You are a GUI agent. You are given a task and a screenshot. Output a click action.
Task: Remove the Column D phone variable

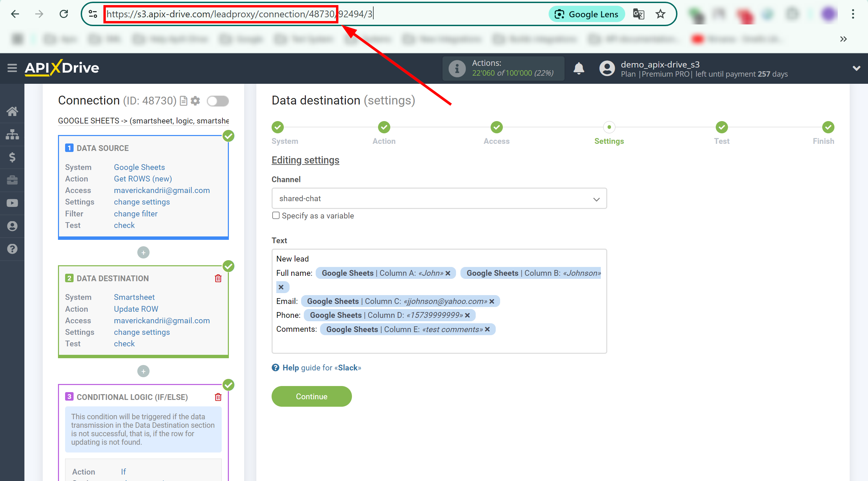coord(467,315)
